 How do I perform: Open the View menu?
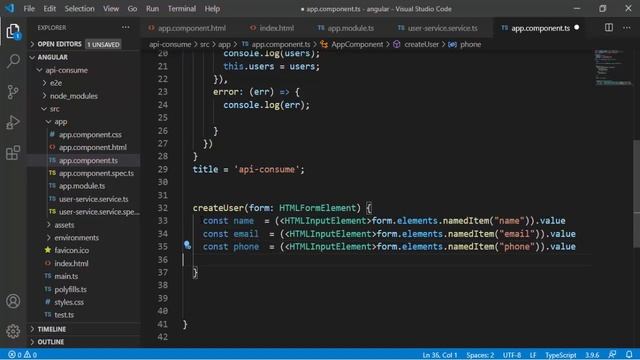pos(111,9)
